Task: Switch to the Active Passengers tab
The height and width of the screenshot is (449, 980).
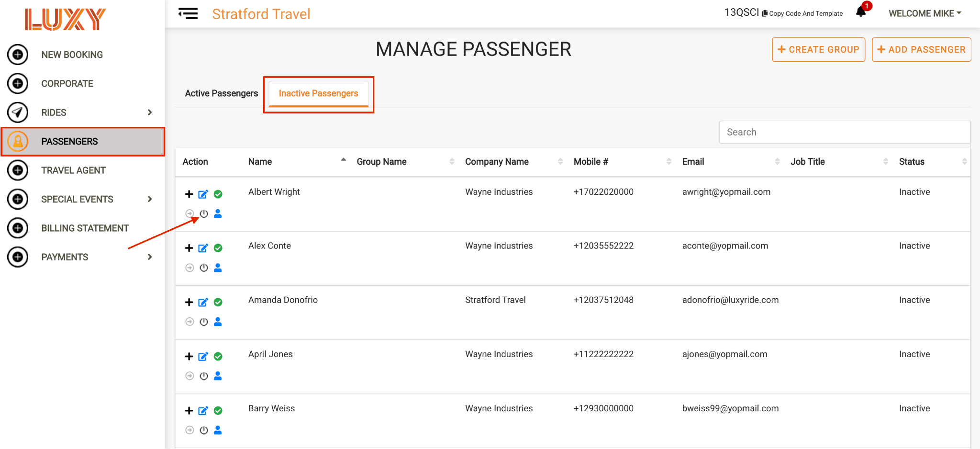Action: pyautogui.click(x=222, y=93)
